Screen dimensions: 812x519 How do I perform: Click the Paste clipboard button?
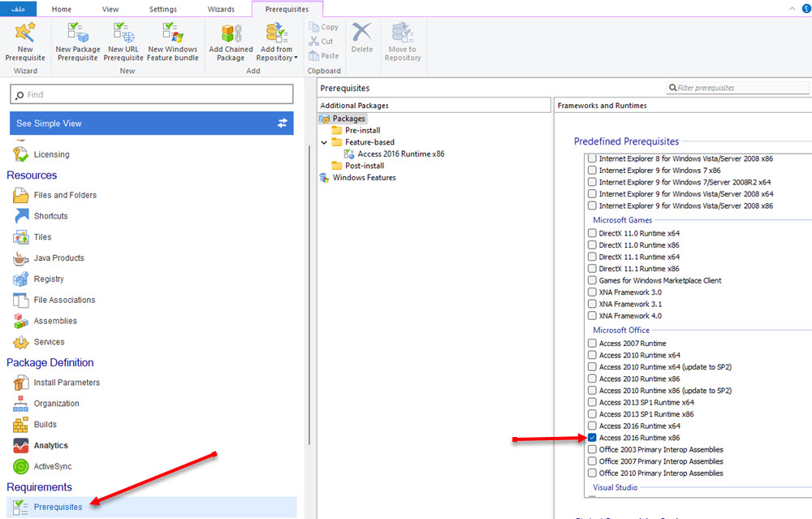[324, 56]
